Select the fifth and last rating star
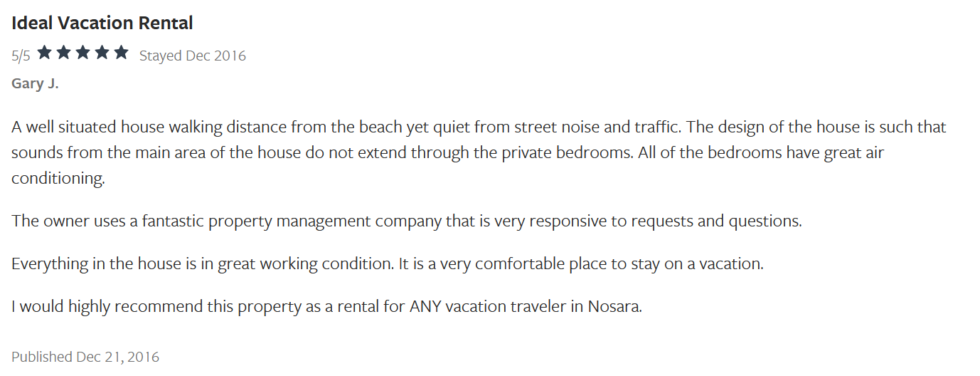Image resolution: width=980 pixels, height=376 pixels. coord(121,53)
